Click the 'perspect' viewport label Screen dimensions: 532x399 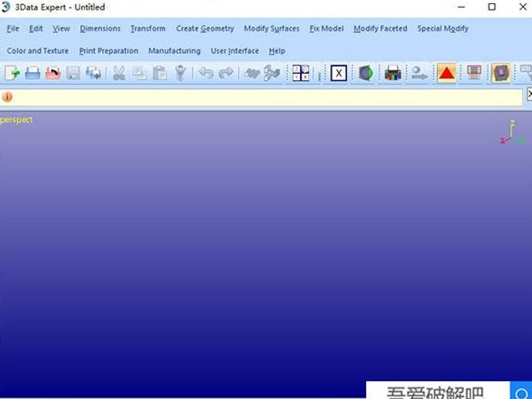tap(16, 120)
